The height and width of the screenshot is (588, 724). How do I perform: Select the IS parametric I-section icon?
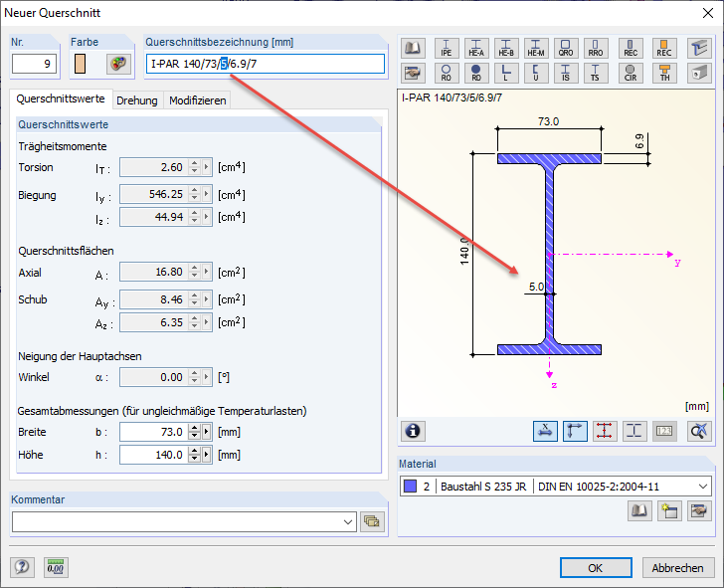(566, 73)
